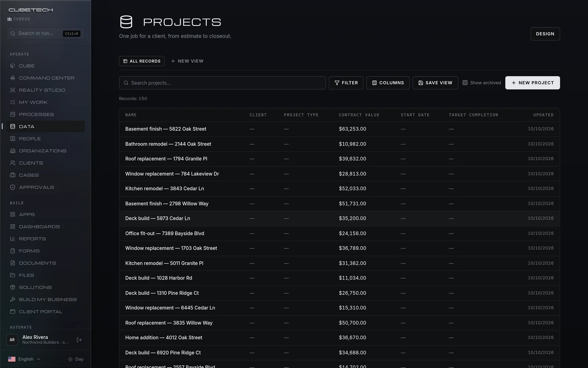Sort by the Updated column header
The image size is (588, 368).
pos(544,115)
